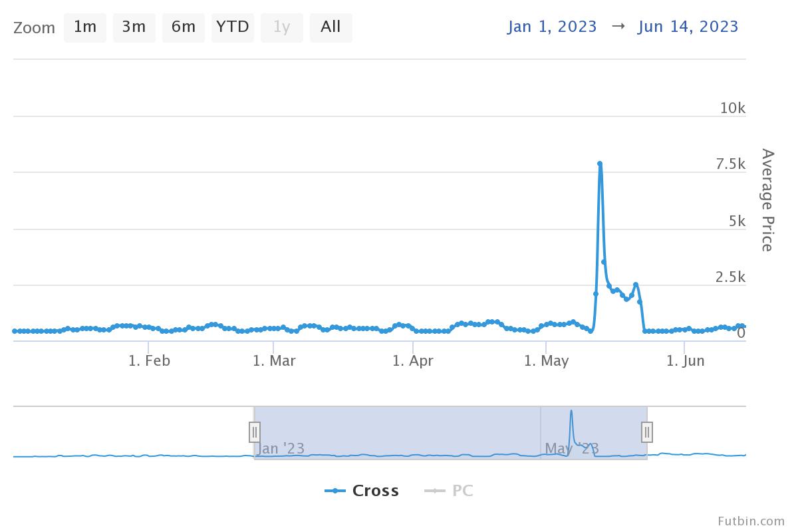Select the 1m zoom range
Viewport: 798px width, 532px height.
click(85, 27)
